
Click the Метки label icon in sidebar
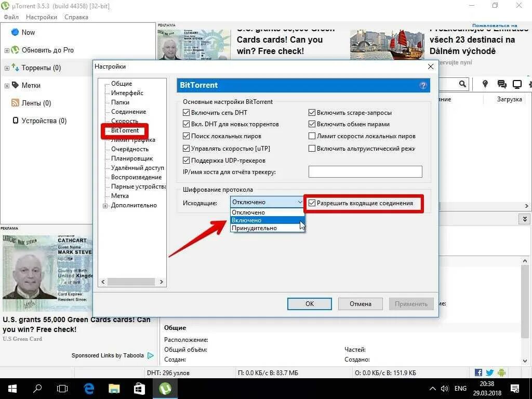click(14, 85)
